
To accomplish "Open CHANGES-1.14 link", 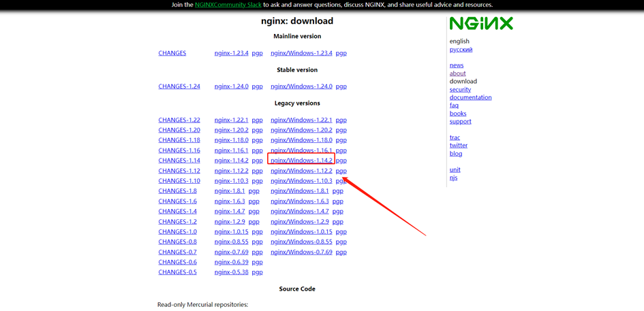I will pos(179,161).
